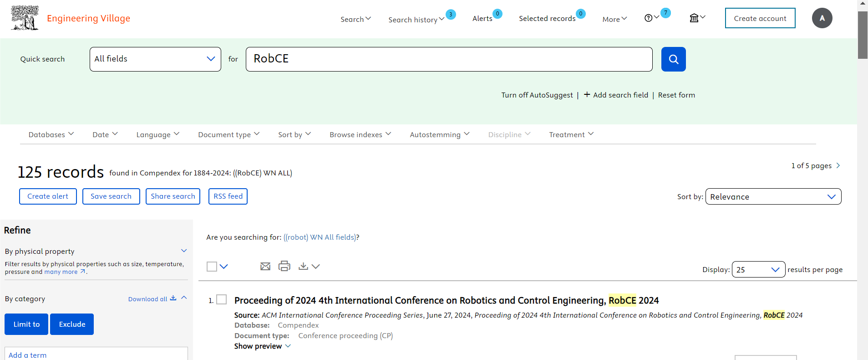Click the Search history count badge
Screen dimensions: 868x360
[451, 15]
